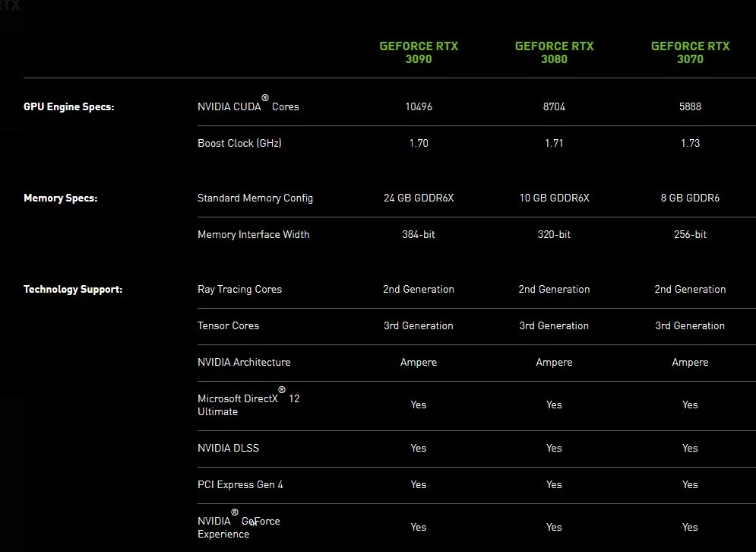Image resolution: width=756 pixels, height=552 pixels.
Task: Select the Memory Specs section label
Action: (60, 198)
